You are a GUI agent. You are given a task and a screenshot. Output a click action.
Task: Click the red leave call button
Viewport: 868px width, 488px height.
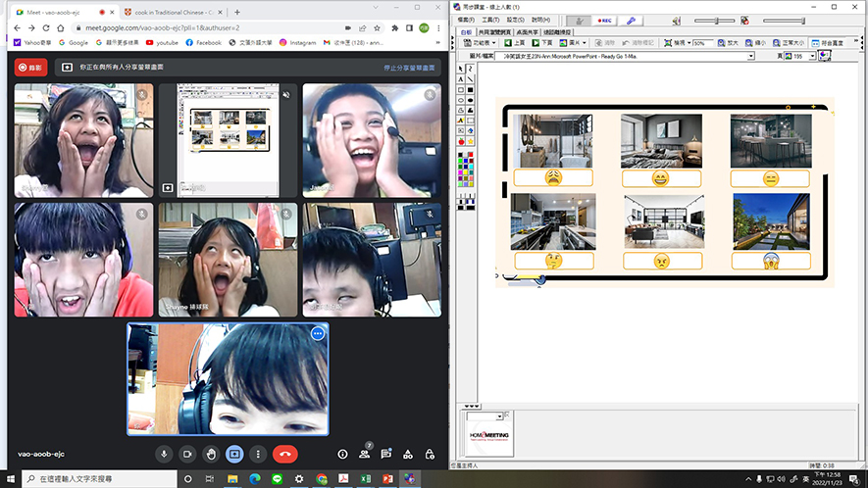[285, 454]
